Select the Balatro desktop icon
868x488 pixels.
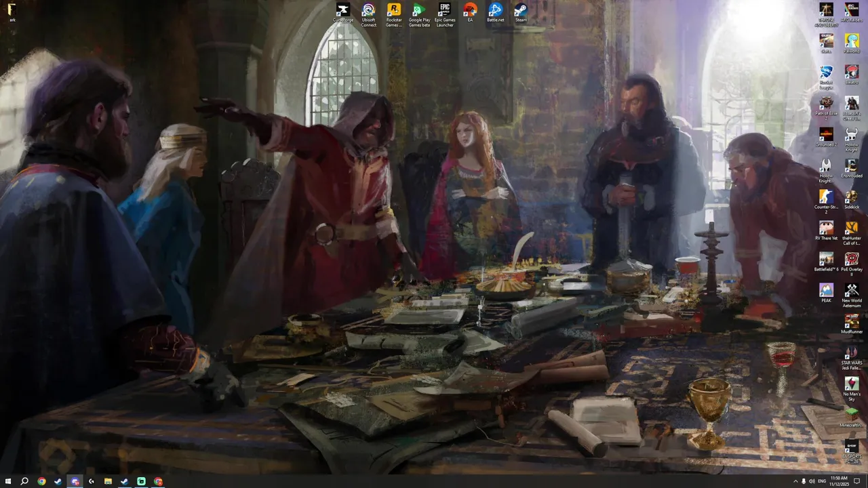[x=852, y=75]
